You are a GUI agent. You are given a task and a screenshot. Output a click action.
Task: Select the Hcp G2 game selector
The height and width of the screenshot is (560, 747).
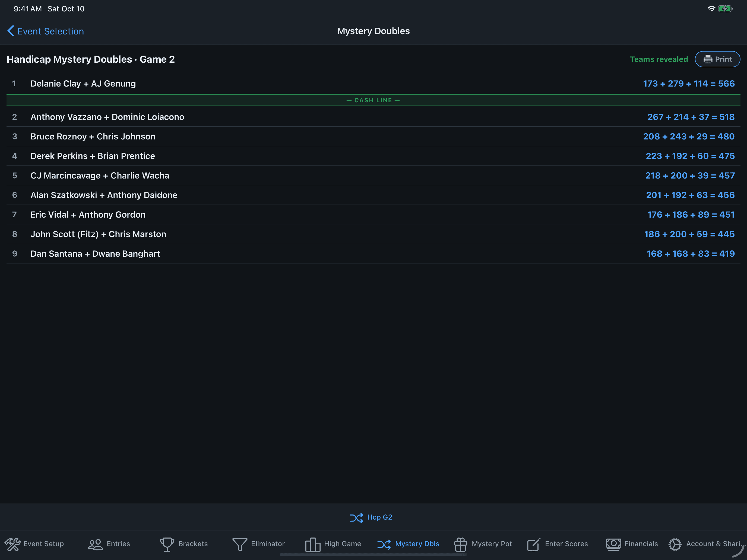(371, 517)
